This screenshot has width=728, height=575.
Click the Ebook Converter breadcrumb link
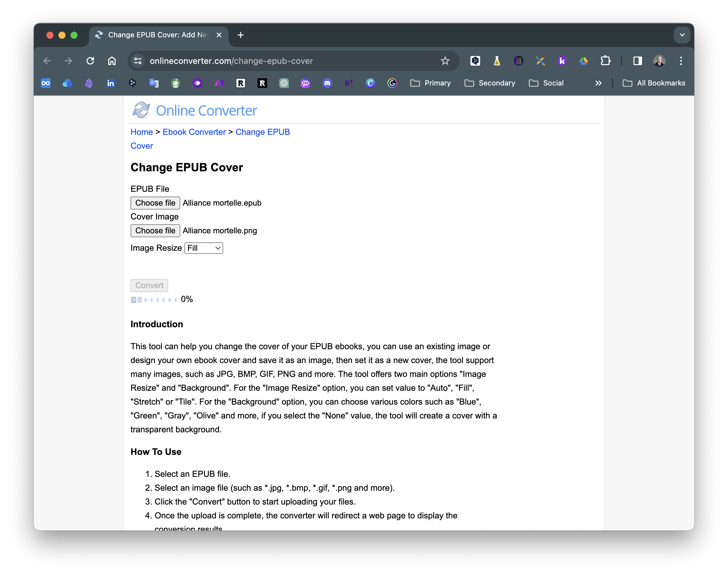click(194, 132)
